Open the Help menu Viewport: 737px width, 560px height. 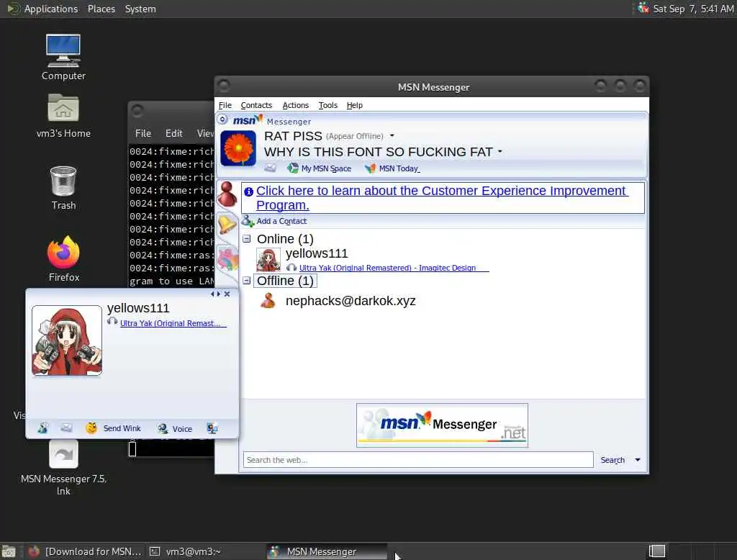click(x=354, y=105)
